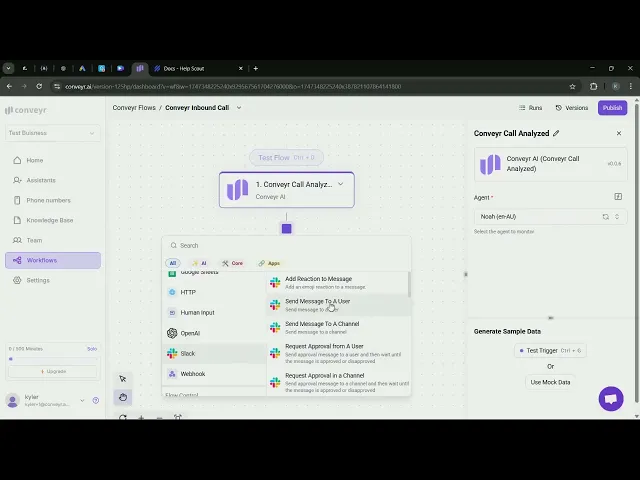Viewport: 640px width, 480px height.
Task: Open the browser extensions puzzle icon
Action: [x=593, y=87]
